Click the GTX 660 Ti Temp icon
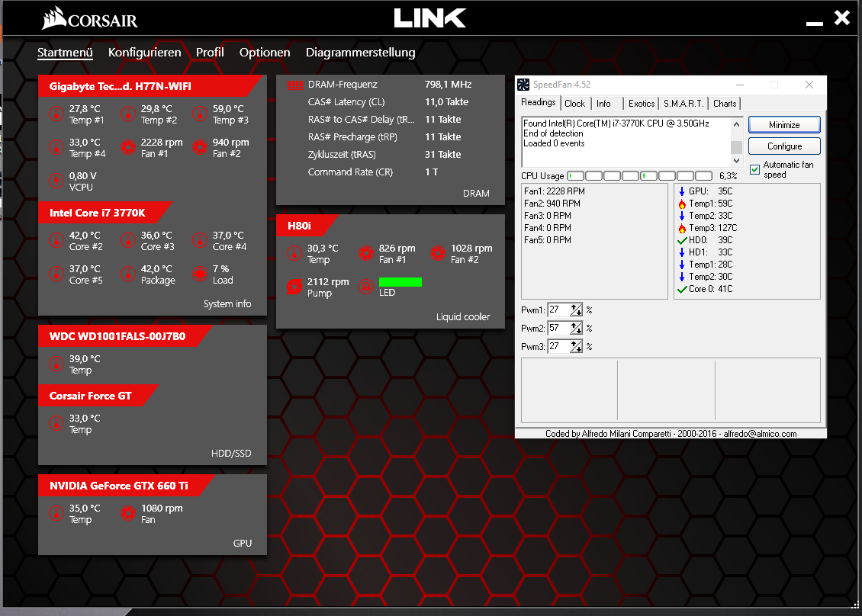 tap(56, 514)
